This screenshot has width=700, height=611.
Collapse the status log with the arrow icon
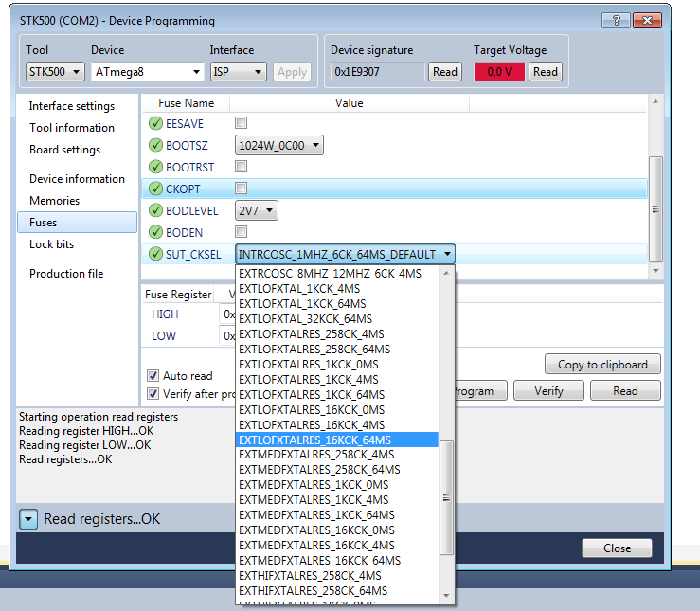coord(28,519)
